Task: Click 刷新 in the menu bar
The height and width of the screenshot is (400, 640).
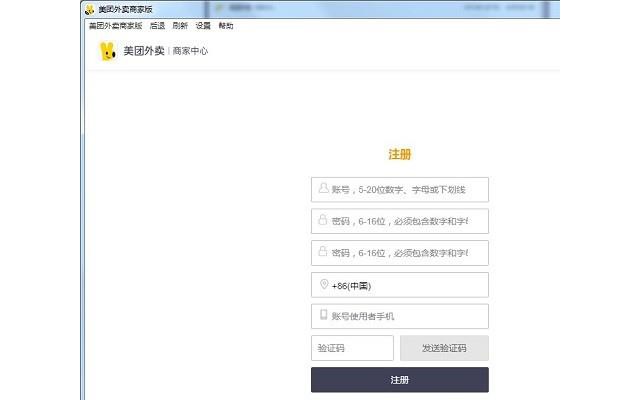Action: 180,26
